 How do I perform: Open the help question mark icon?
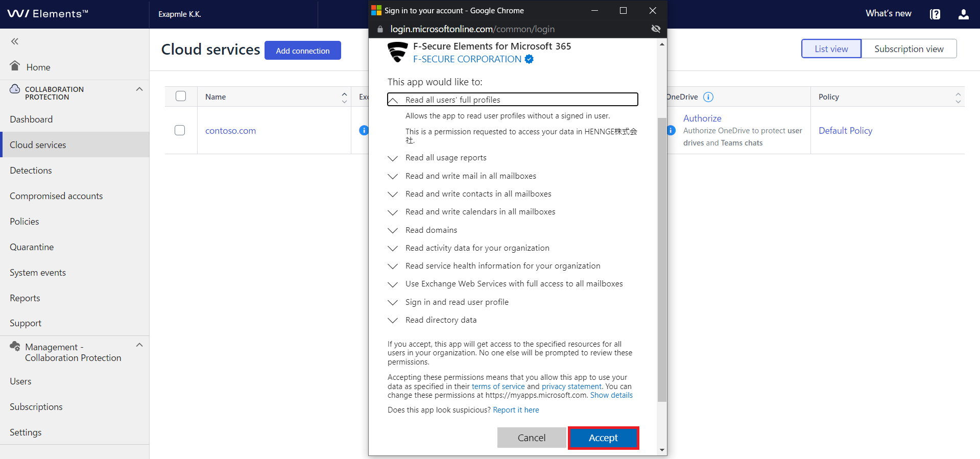[x=935, y=14]
